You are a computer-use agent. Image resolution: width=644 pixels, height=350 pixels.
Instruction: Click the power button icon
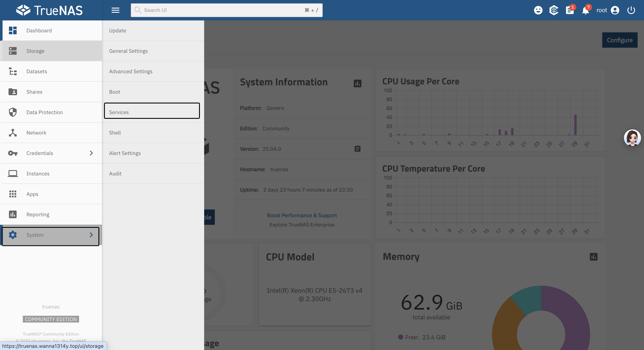[x=631, y=10]
